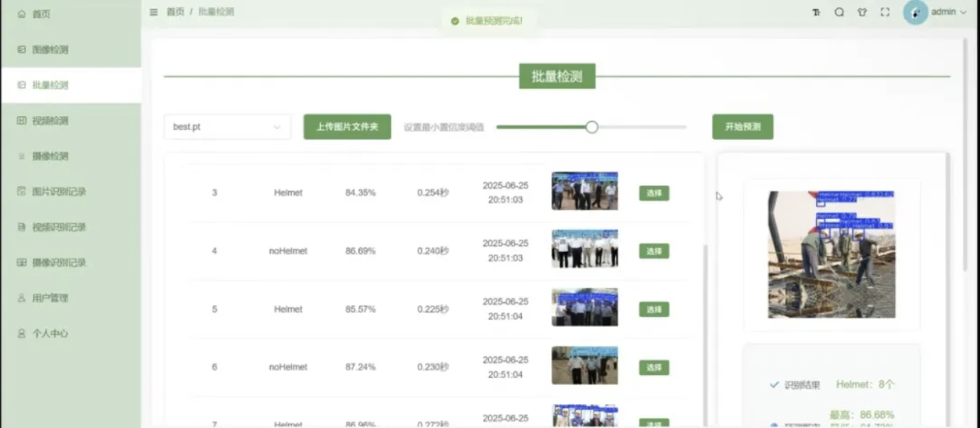Image resolution: width=980 pixels, height=428 pixels.
Task: Click the 设置最小置信度阈值 label
Action: pyautogui.click(x=444, y=127)
